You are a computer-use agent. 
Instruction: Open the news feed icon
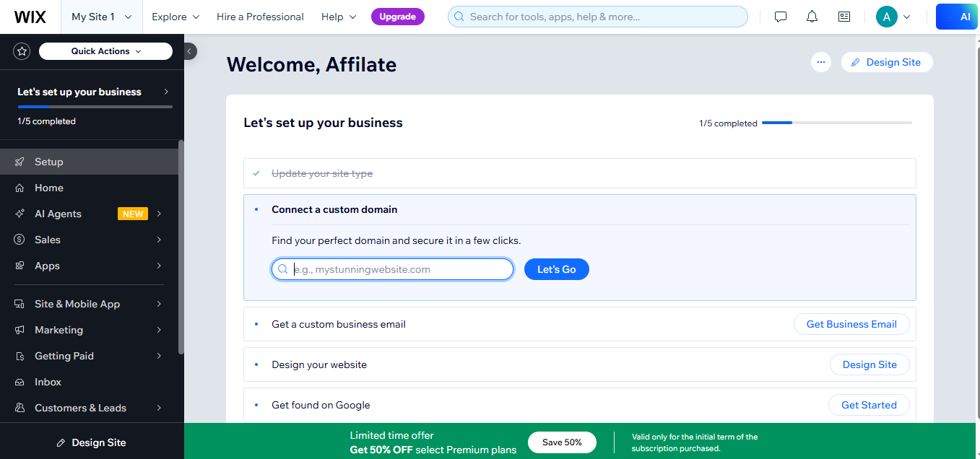pyautogui.click(x=844, y=17)
